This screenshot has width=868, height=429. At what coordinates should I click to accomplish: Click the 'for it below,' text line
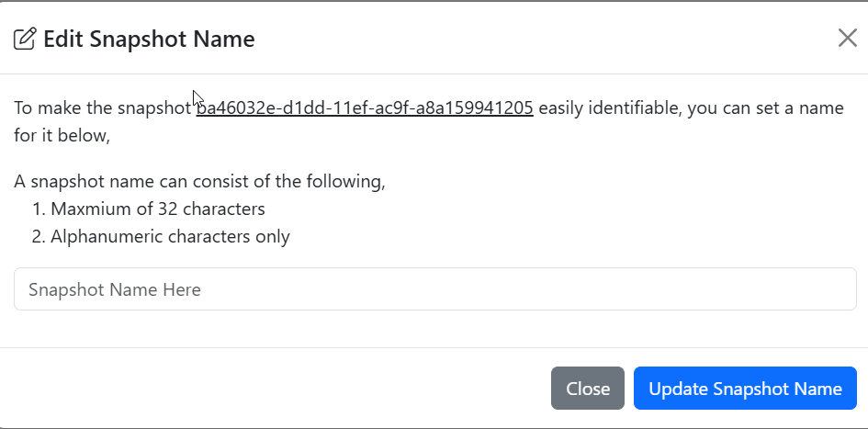click(x=62, y=135)
